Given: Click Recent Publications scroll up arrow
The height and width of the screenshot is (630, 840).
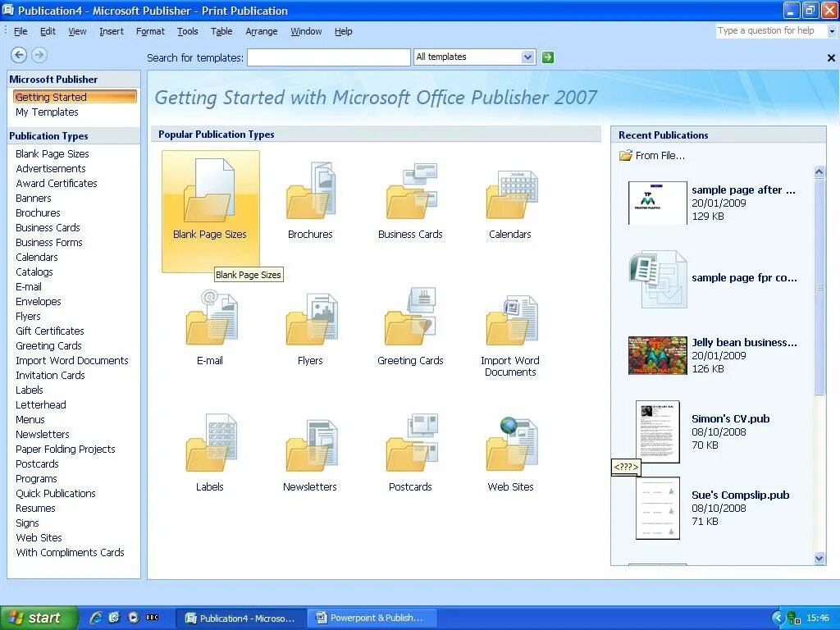Looking at the screenshot, I should (819, 171).
